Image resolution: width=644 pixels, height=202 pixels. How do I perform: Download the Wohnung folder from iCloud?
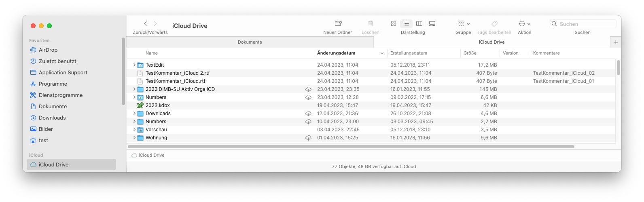tap(308, 138)
